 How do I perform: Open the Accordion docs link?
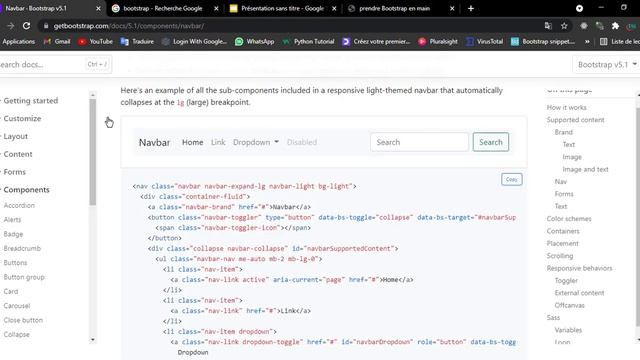click(19, 205)
